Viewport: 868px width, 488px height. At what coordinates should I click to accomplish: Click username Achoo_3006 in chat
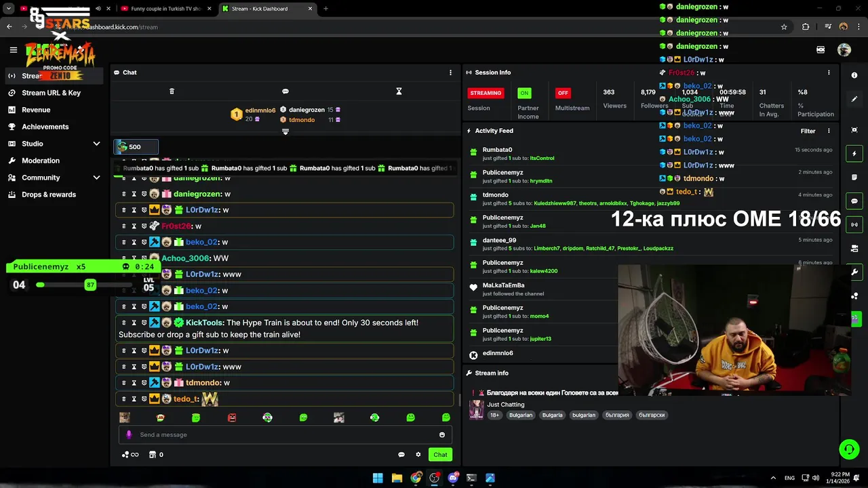pyautogui.click(x=185, y=258)
